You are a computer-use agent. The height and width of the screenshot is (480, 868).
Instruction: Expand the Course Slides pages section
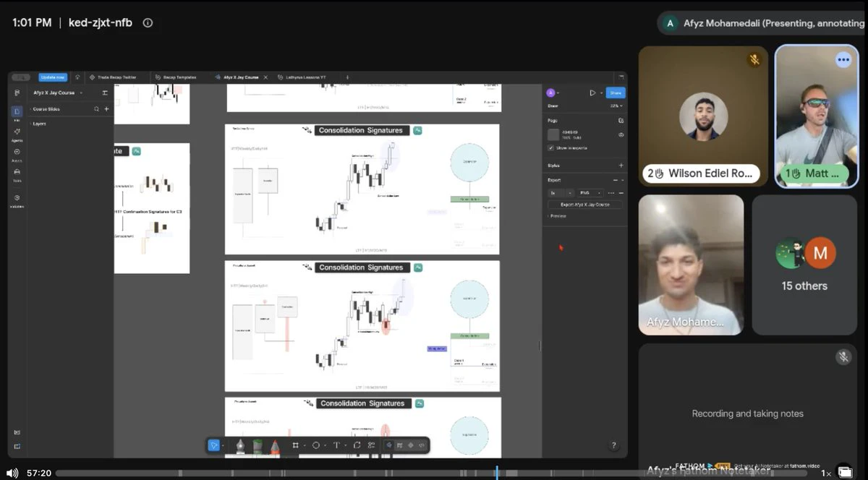pyautogui.click(x=45, y=109)
